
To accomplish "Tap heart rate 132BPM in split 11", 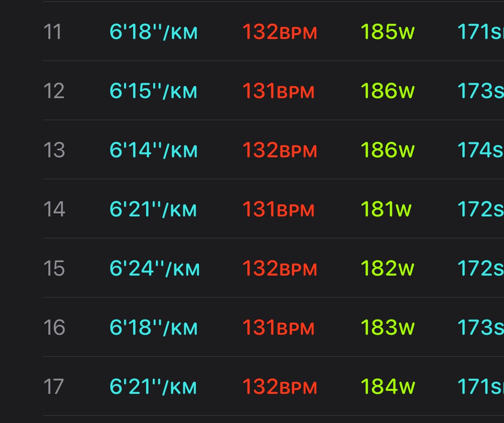I will 280,32.
